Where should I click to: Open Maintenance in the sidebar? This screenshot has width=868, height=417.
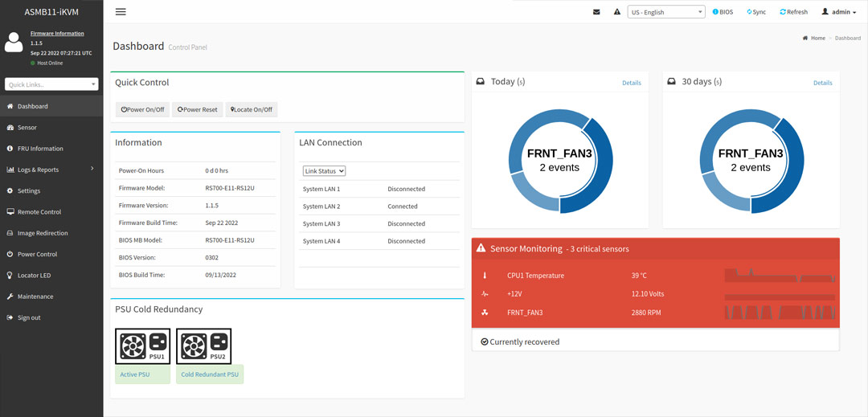tap(51, 296)
